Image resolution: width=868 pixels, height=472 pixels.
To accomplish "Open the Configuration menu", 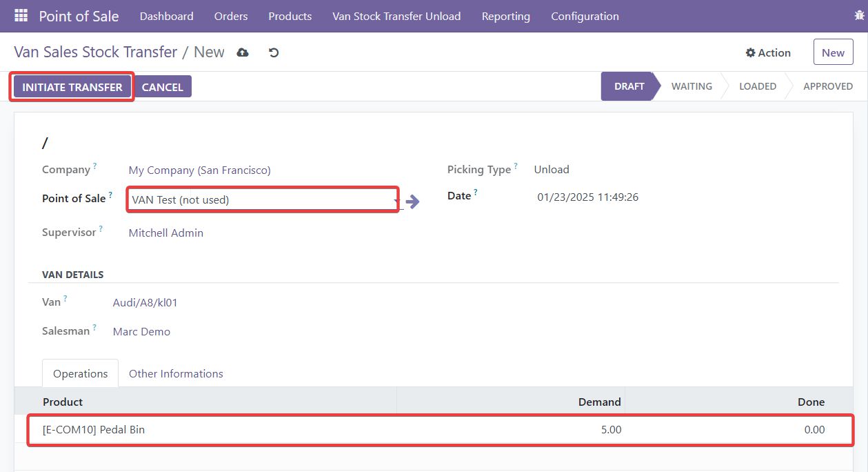I will 585,16.
